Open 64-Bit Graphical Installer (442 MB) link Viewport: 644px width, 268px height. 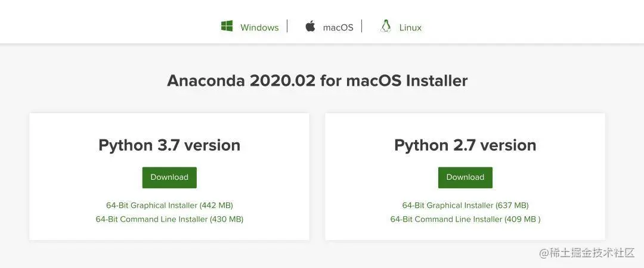click(x=169, y=205)
